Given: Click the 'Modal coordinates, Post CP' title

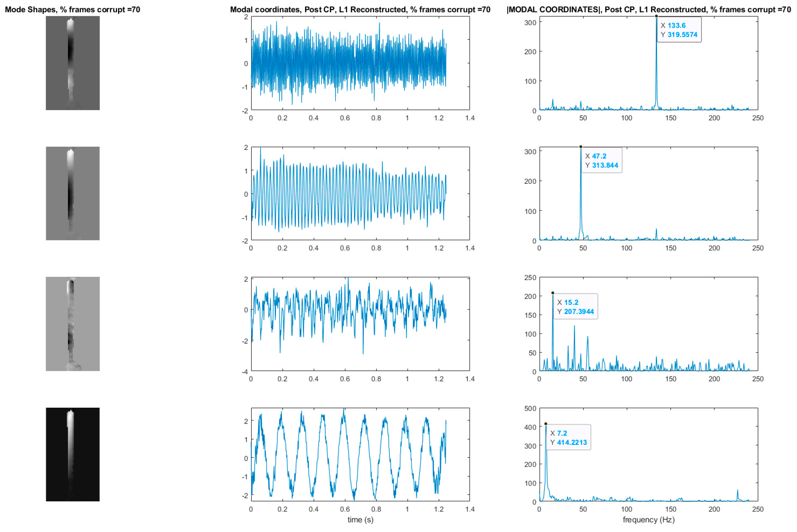Looking at the screenshot, I should (360, 9).
